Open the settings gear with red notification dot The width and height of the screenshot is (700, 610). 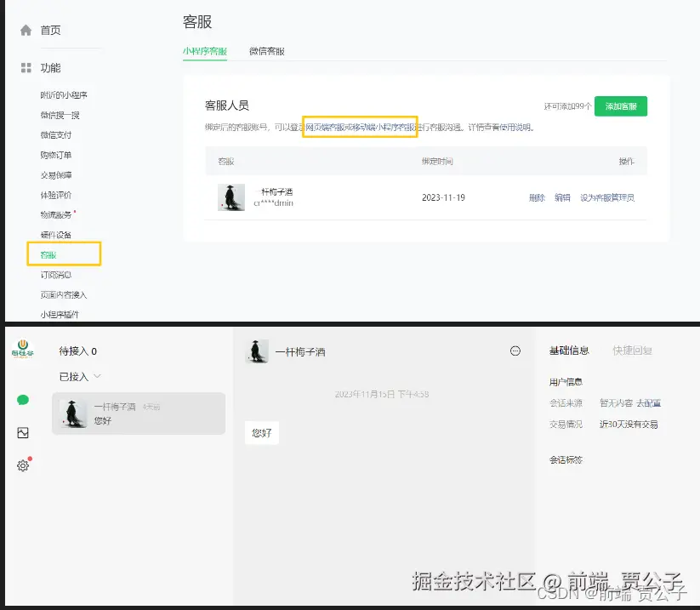[x=22, y=465]
